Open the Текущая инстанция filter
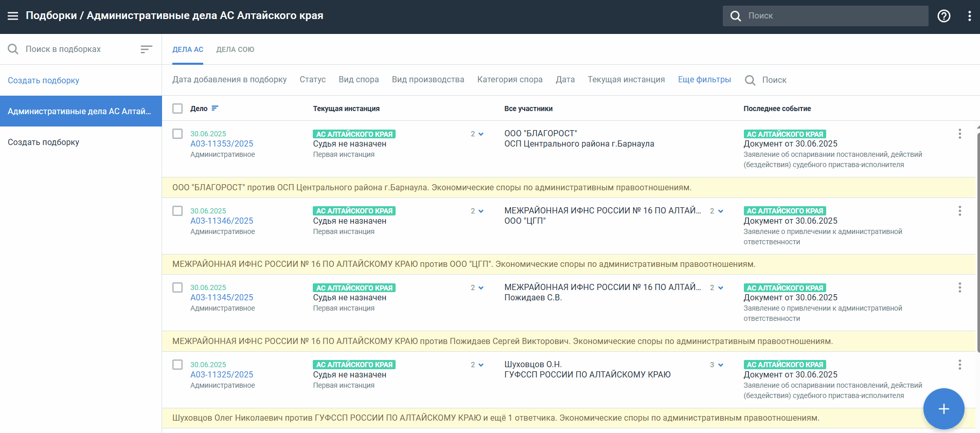 click(x=626, y=80)
